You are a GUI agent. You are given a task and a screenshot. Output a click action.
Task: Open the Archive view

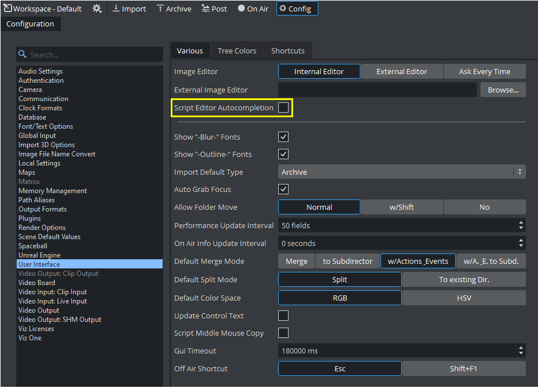[x=174, y=9]
